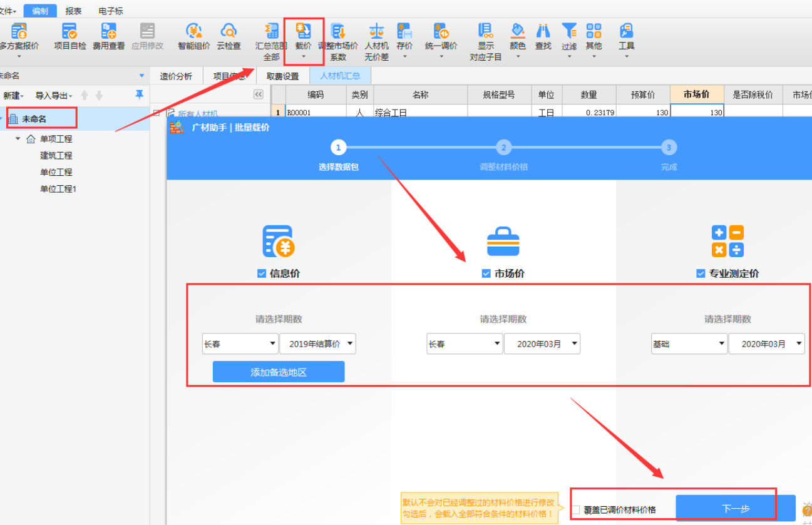Screen dimensions: 812x525
Task: Click step 2 调整材料价格 in wizard
Action: (x=503, y=156)
